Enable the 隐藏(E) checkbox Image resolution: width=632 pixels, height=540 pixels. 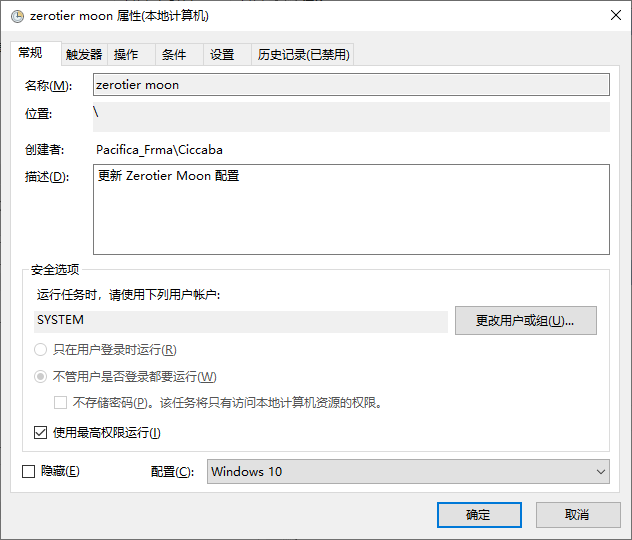pyautogui.click(x=28, y=471)
